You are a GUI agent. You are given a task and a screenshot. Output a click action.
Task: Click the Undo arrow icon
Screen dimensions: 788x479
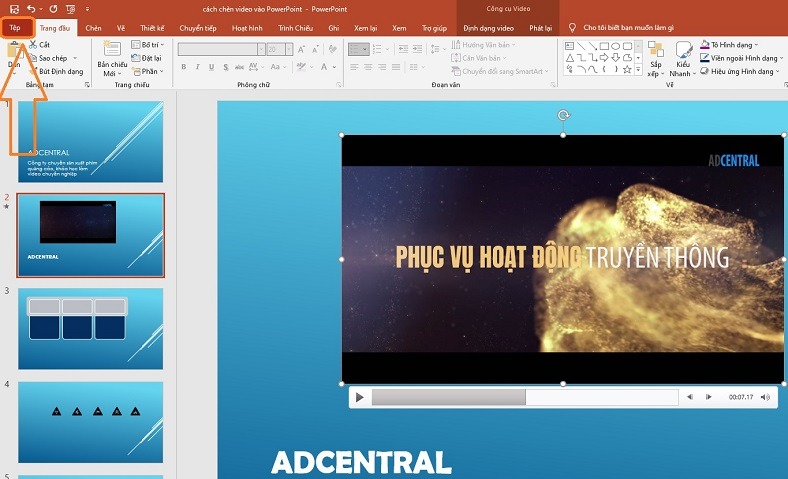coord(31,8)
